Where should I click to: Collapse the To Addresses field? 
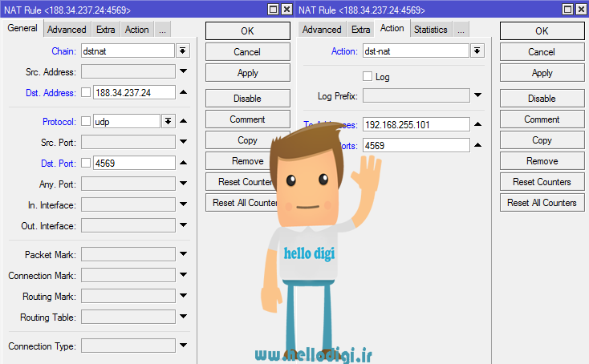click(477, 123)
